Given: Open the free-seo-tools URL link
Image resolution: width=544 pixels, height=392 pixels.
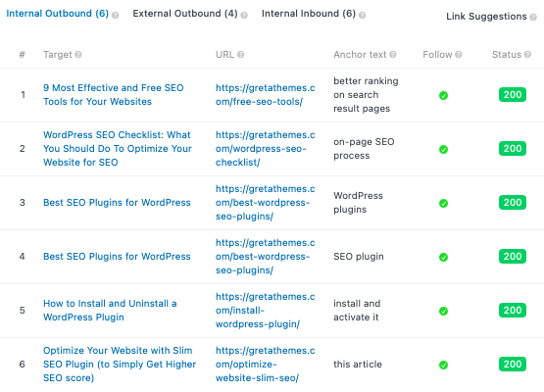Looking at the screenshot, I should 265,95.
